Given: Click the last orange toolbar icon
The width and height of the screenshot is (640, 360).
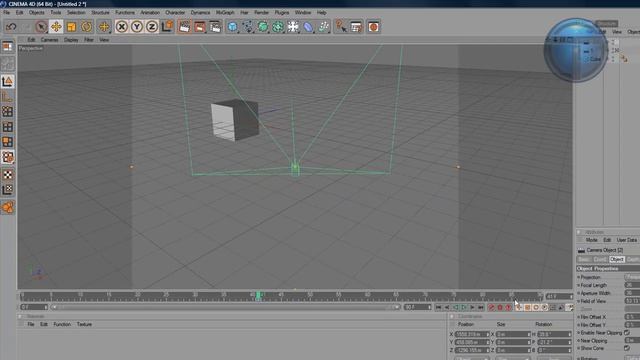Looking at the screenshot, I should [x=373, y=27].
